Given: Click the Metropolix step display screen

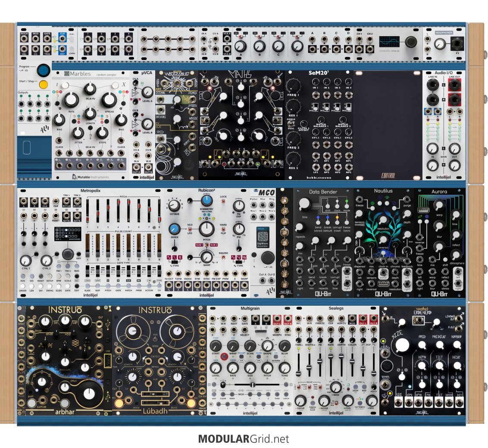Looking at the screenshot, I should [68, 234].
